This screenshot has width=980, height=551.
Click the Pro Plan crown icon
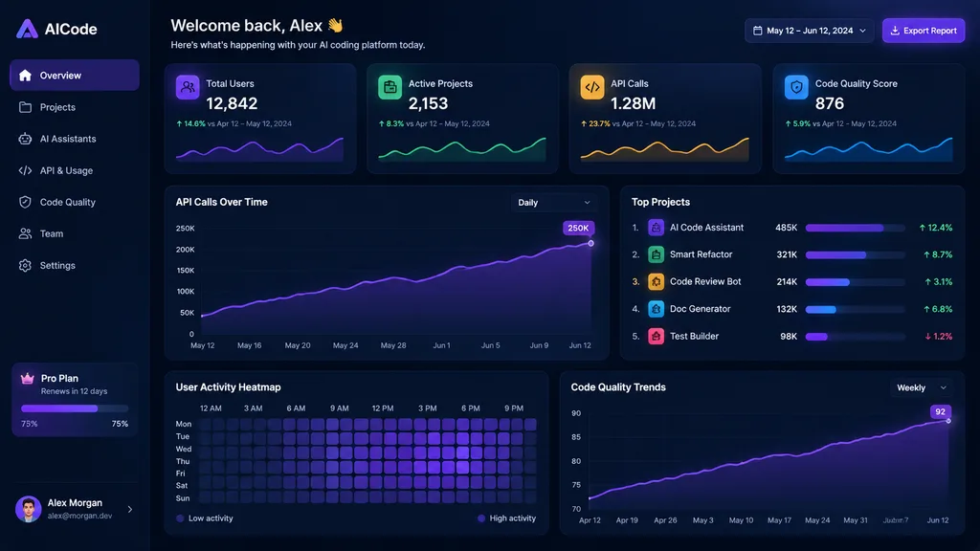point(27,379)
